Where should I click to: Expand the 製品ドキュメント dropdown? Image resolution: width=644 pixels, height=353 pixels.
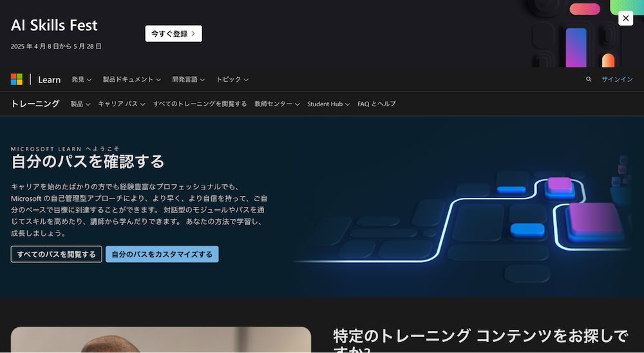pos(132,79)
